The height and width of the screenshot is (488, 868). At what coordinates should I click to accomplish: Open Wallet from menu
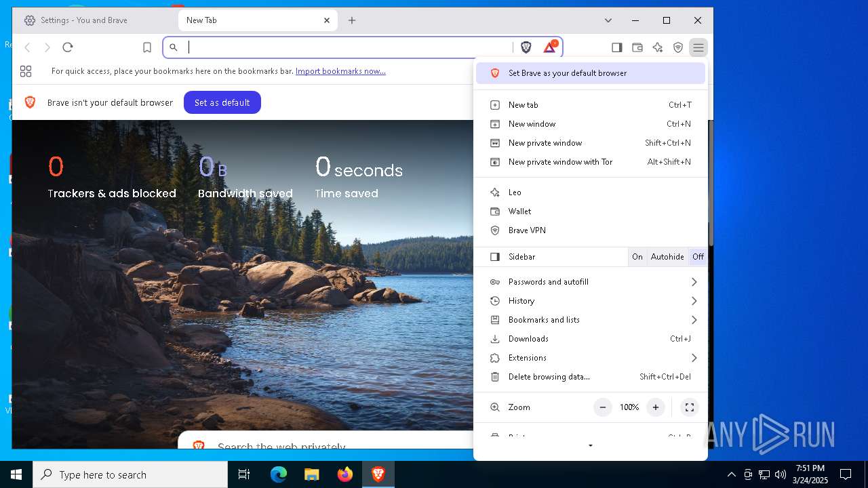[591, 211]
